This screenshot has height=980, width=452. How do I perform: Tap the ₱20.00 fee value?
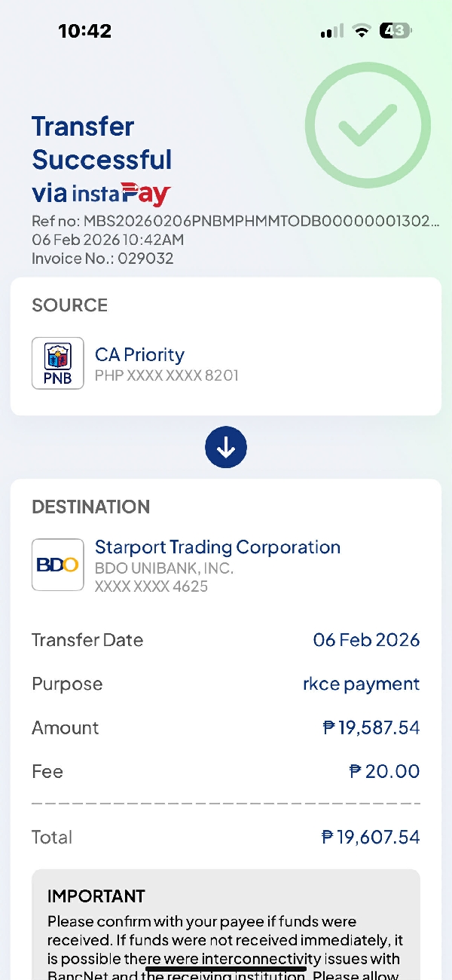(x=384, y=771)
